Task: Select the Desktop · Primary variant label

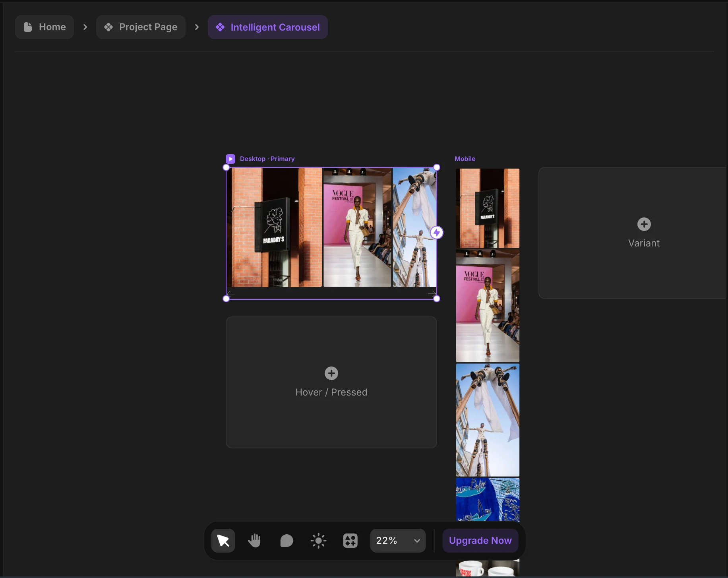Action: coord(267,159)
